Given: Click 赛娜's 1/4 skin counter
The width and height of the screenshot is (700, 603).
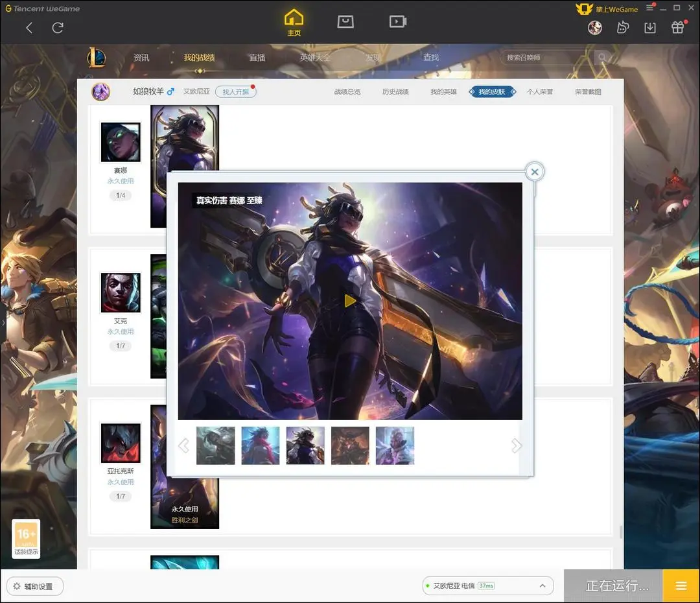Looking at the screenshot, I should point(121,195).
